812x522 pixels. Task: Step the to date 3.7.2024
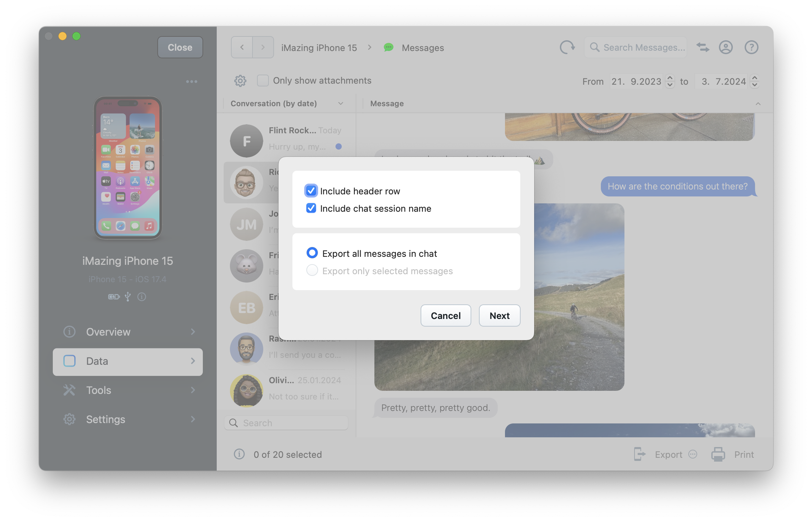[754, 82]
